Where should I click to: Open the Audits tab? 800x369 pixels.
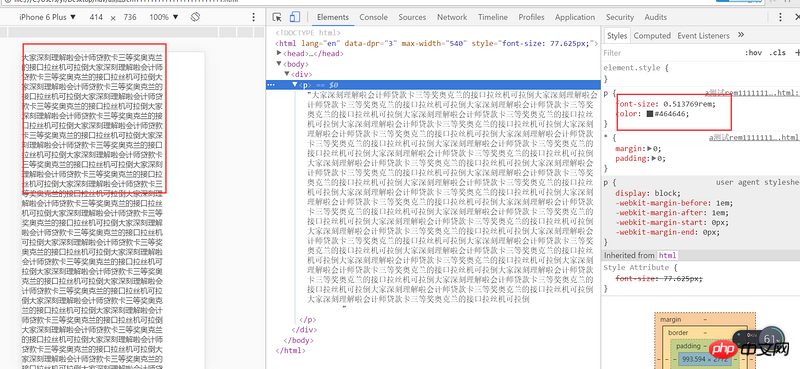[x=656, y=17]
